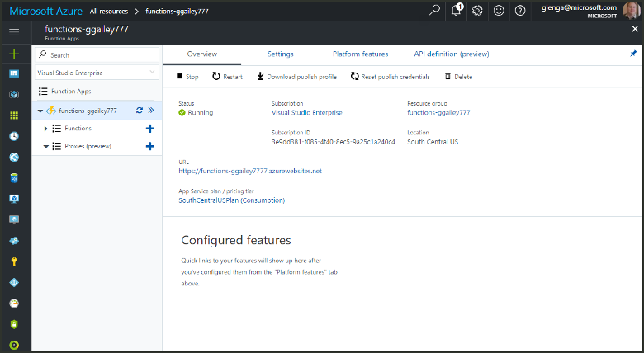Viewport: 644px width, 353px height.
Task: Select the Functions tree item
Action: [x=78, y=129]
